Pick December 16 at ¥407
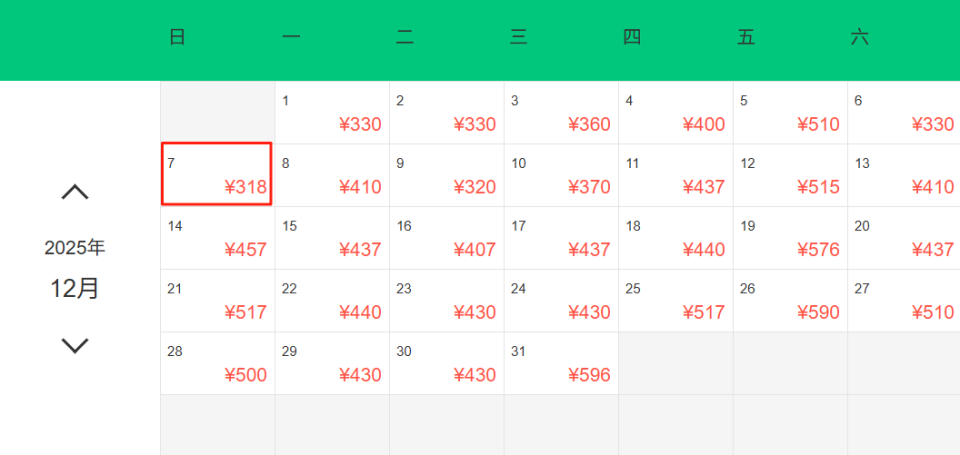This screenshot has height=455, width=960. [x=446, y=238]
